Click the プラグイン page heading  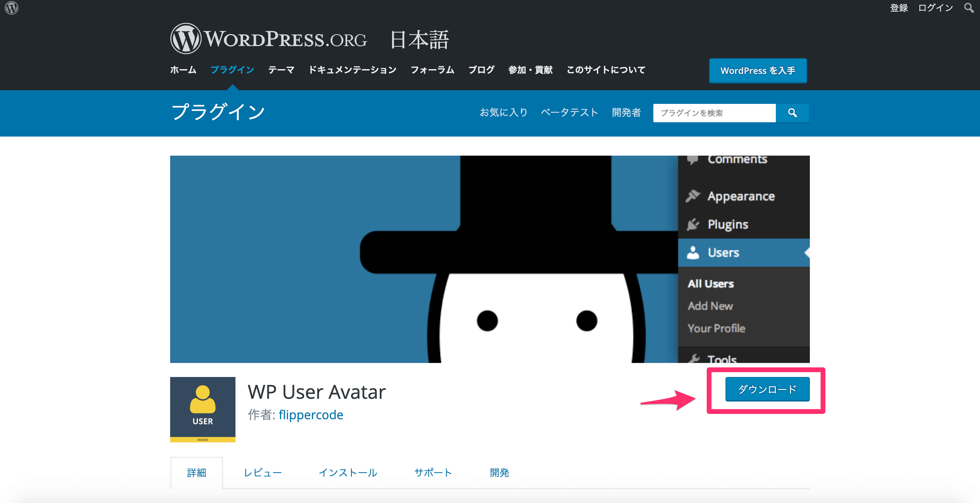pos(218,112)
